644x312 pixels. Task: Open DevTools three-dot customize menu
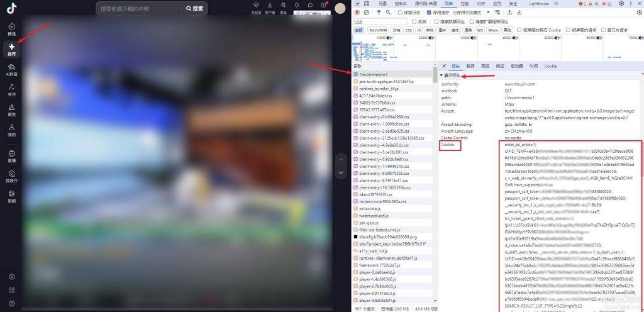(631, 4)
